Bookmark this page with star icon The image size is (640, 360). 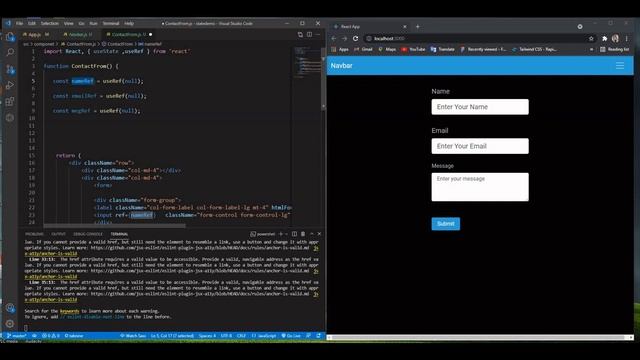point(591,38)
